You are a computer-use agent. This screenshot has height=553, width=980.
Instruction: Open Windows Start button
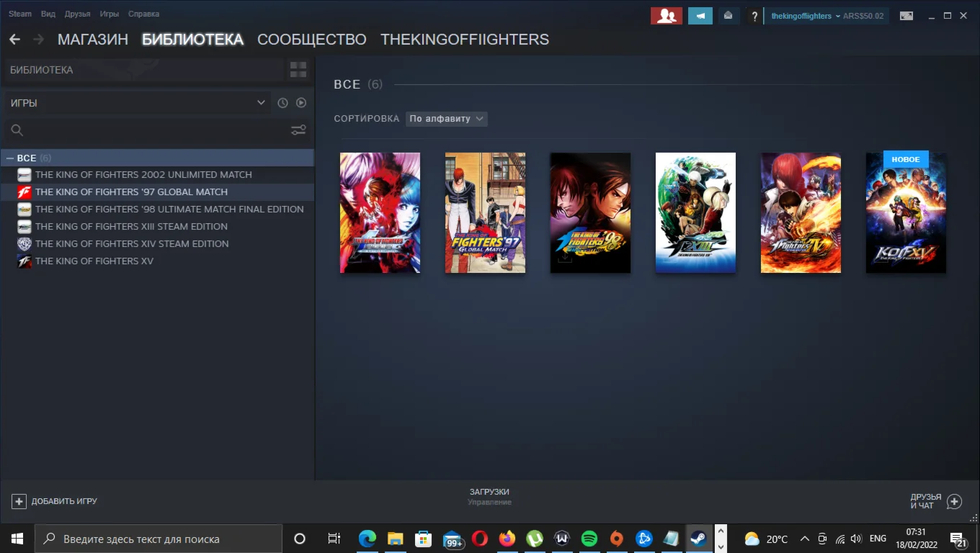(17, 539)
